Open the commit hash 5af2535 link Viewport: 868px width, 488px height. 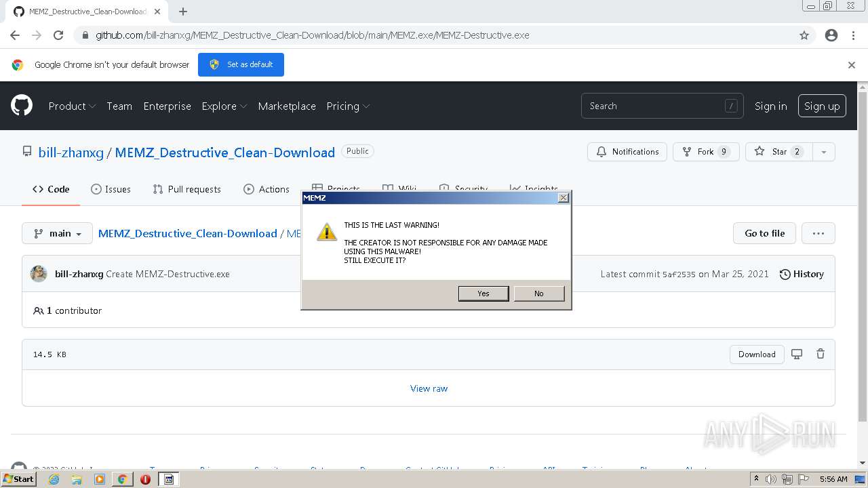tap(679, 274)
